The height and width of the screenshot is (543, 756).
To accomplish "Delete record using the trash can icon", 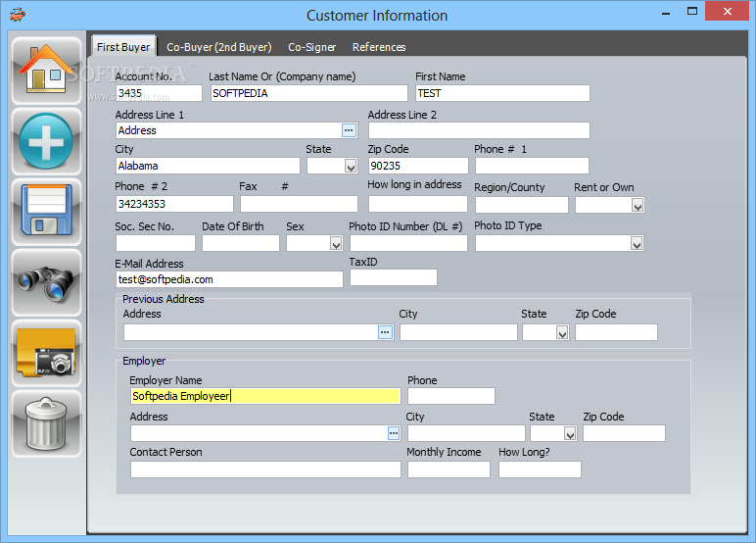I will click(x=46, y=423).
